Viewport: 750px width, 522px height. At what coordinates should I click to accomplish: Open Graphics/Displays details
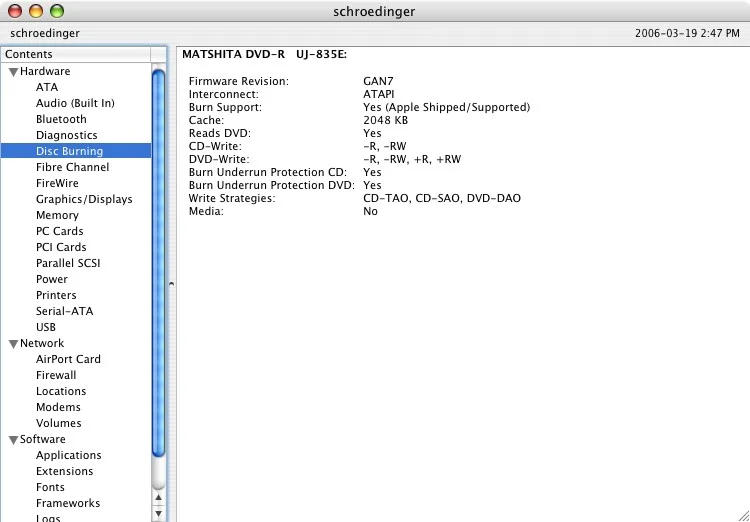click(84, 199)
